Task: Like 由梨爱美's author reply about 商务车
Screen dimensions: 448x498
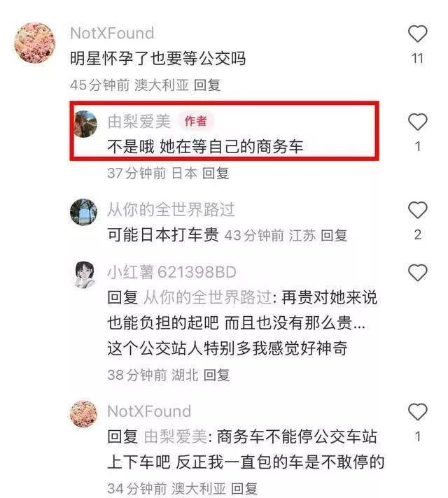Action: click(x=417, y=122)
